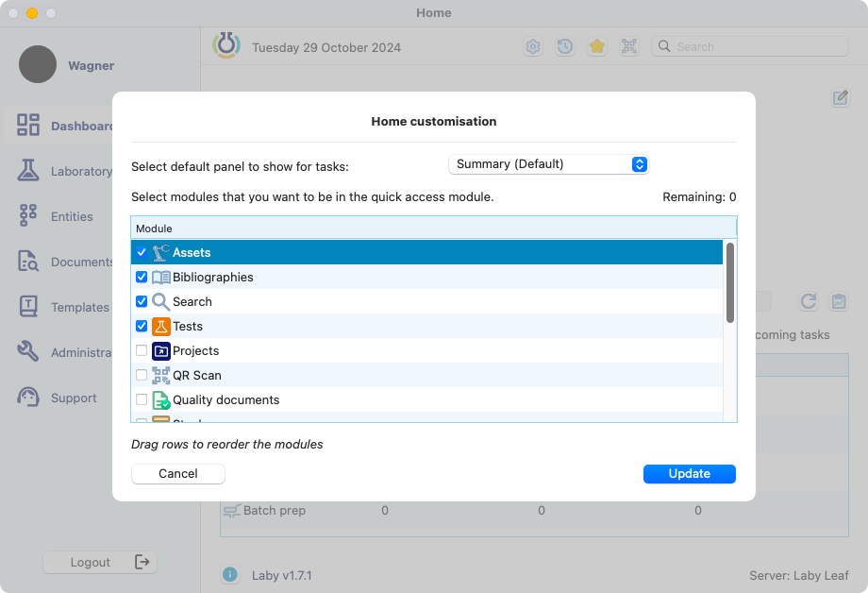Viewport: 868px width, 593px height.
Task: Click the Laby v1.7.1 version text
Action: (282, 575)
